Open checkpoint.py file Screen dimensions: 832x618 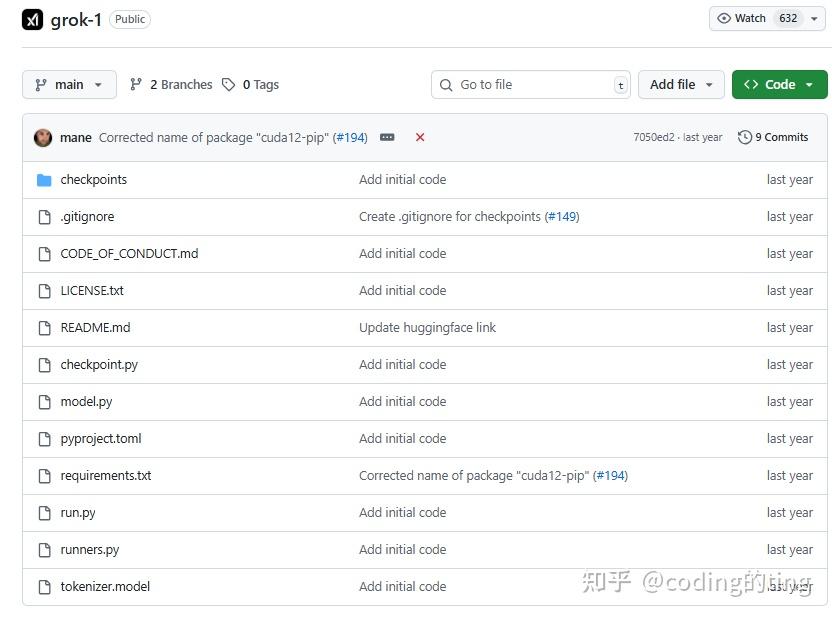(x=99, y=365)
